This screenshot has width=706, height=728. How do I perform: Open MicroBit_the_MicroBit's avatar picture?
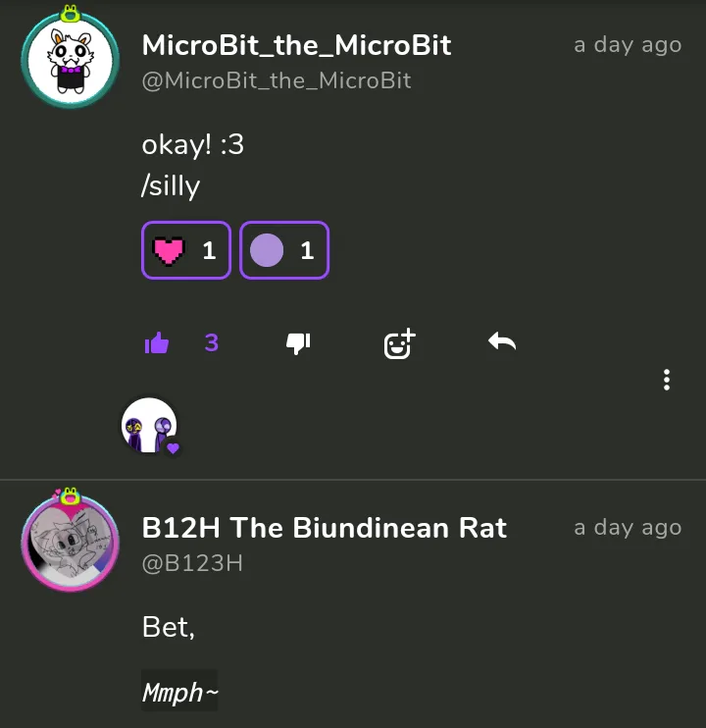71,60
